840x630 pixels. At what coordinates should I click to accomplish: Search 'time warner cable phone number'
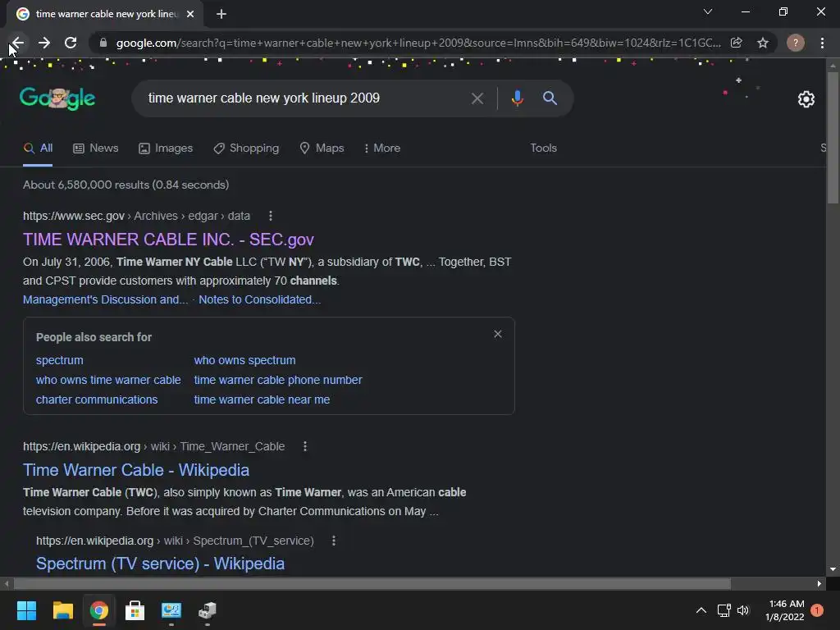click(x=278, y=381)
